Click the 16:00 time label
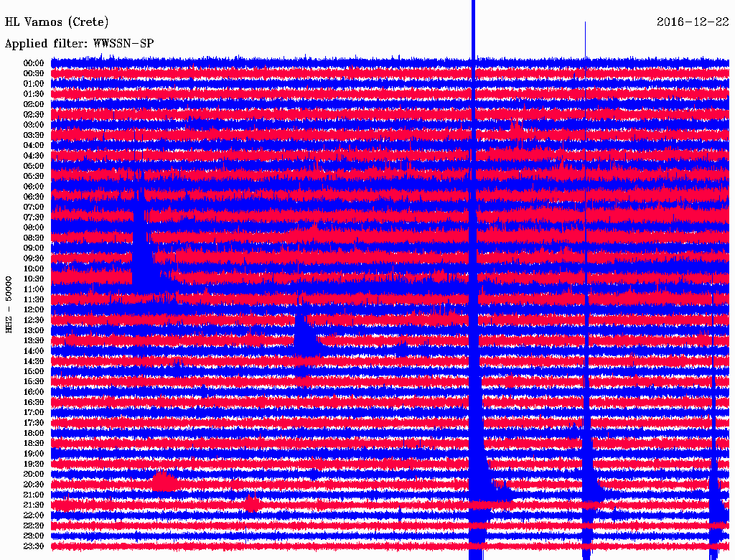This screenshot has width=735, height=560. click(34, 392)
